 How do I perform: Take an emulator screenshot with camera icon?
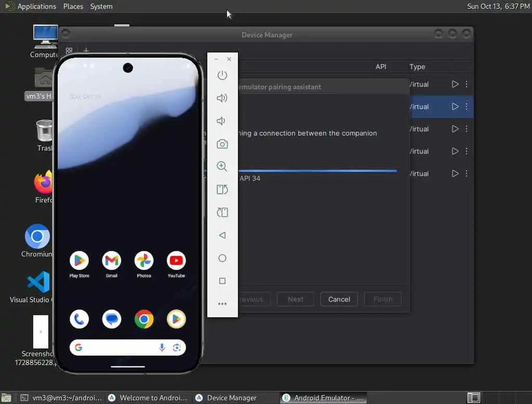click(222, 144)
